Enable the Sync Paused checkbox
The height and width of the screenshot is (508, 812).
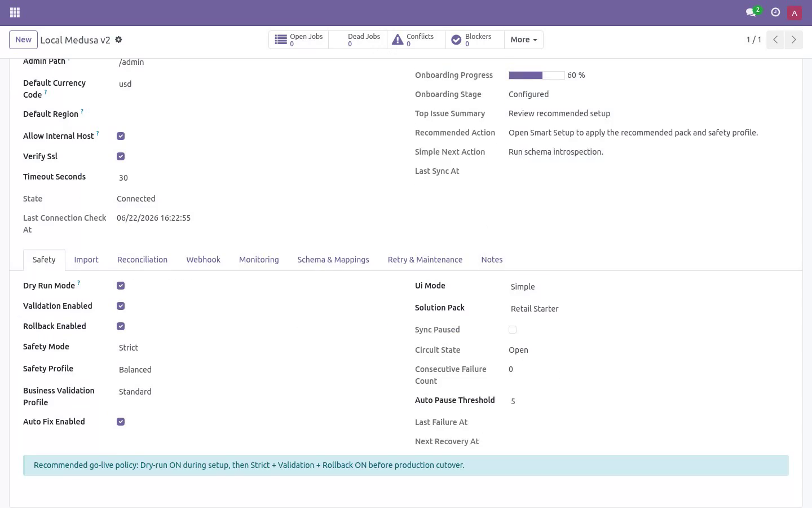coord(513,330)
